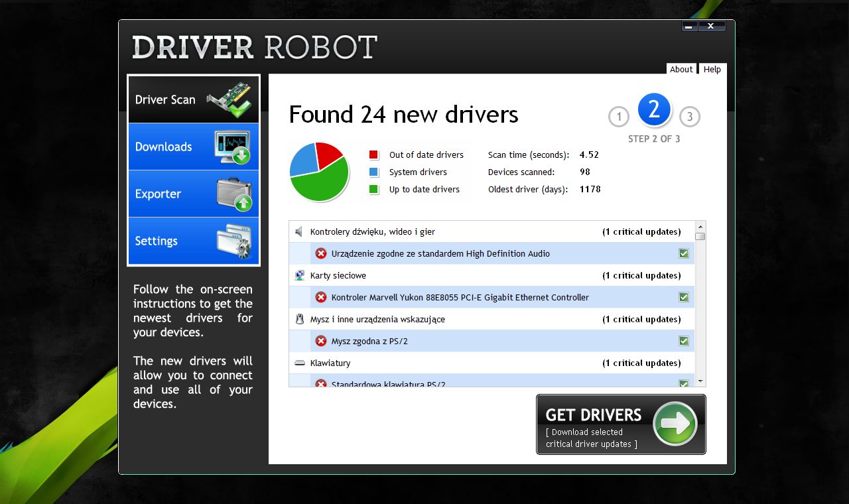Screen dimensions: 849x504
Task: Select the High Definition Audio device row
Action: tap(502, 253)
